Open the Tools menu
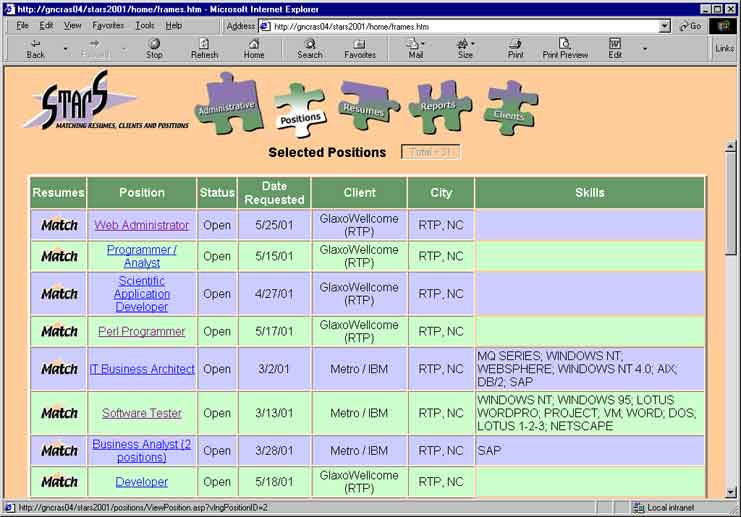Image resolution: width=741 pixels, height=517 pixels. [145, 26]
